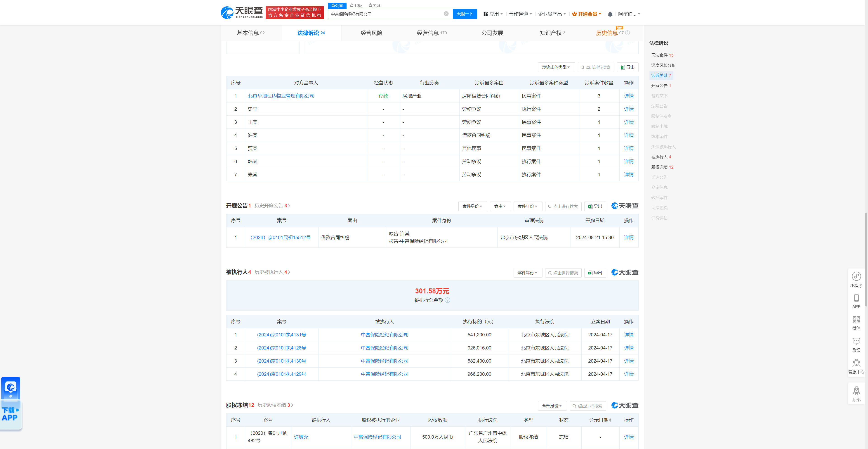Open case (2024)京0101执4131号
This screenshot has width=868, height=449.
tap(281, 335)
